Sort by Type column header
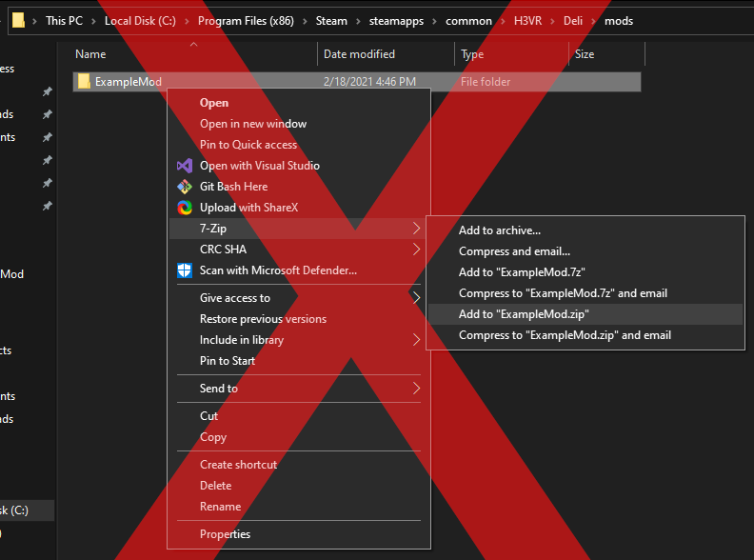 [472, 54]
